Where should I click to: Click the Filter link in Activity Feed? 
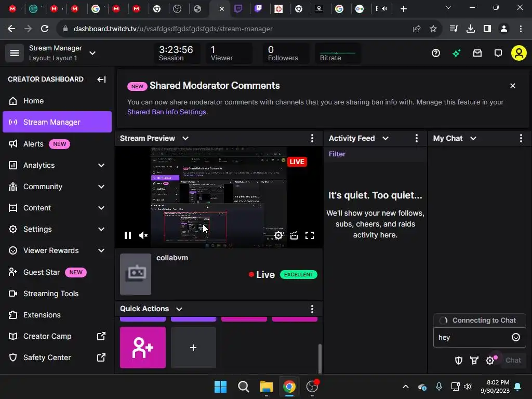point(337,154)
